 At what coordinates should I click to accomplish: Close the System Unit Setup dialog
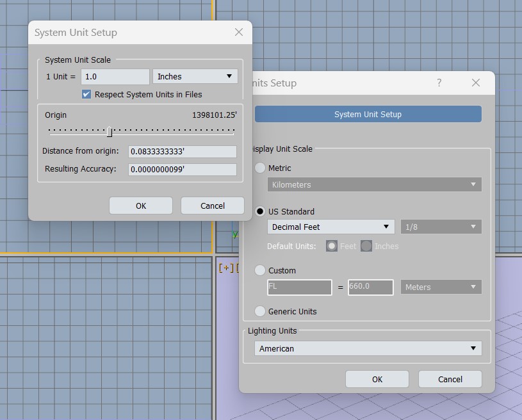point(239,32)
